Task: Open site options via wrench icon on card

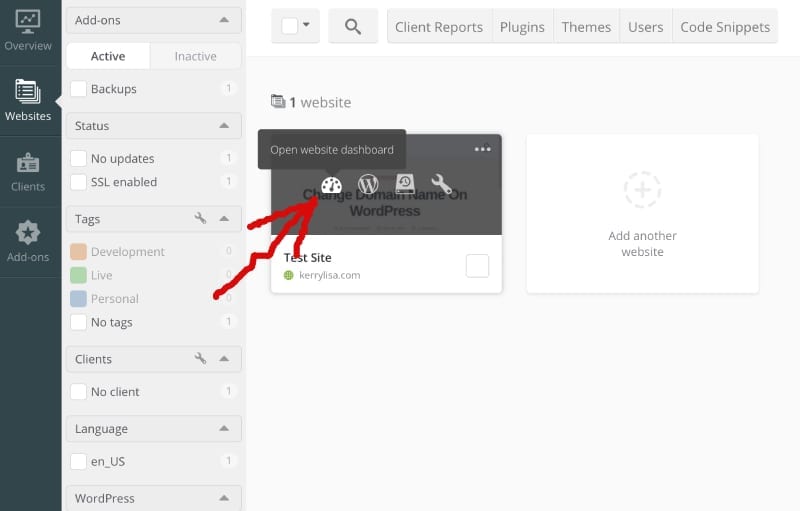Action: tap(441, 185)
